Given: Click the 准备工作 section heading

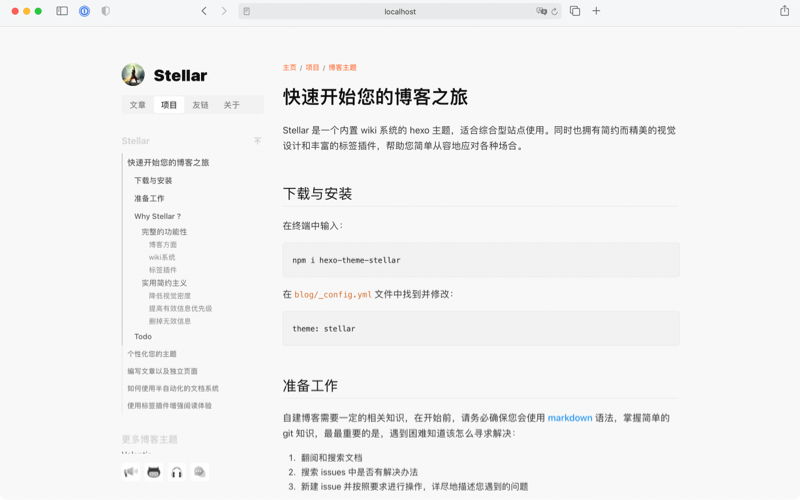Looking at the screenshot, I should tap(310, 386).
